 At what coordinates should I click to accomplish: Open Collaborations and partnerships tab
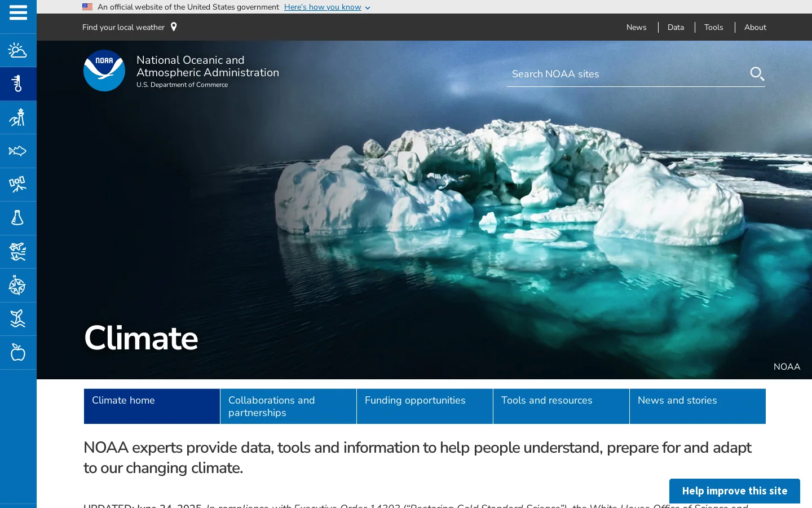pyautogui.click(x=288, y=406)
